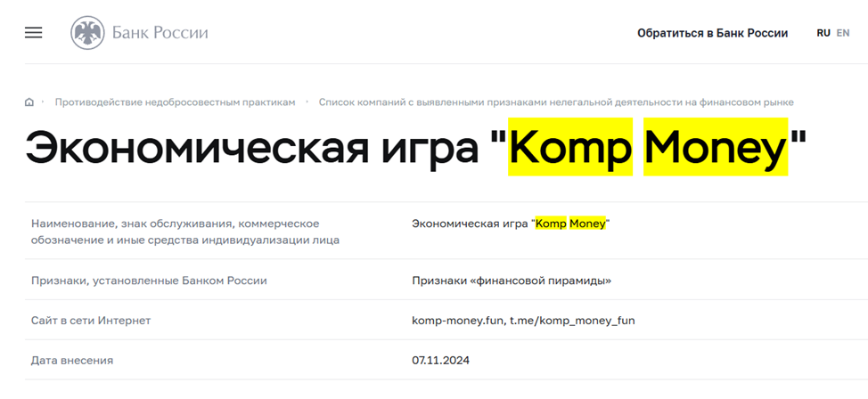Switch language to EN
The width and height of the screenshot is (868, 399).
(842, 33)
